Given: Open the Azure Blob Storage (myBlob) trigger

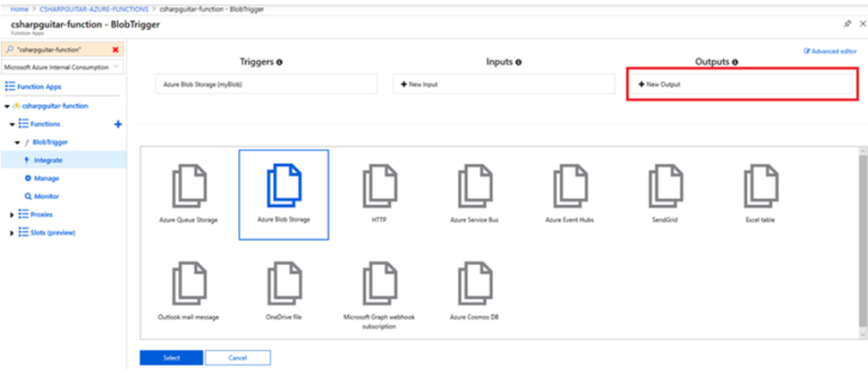Looking at the screenshot, I should tap(266, 85).
